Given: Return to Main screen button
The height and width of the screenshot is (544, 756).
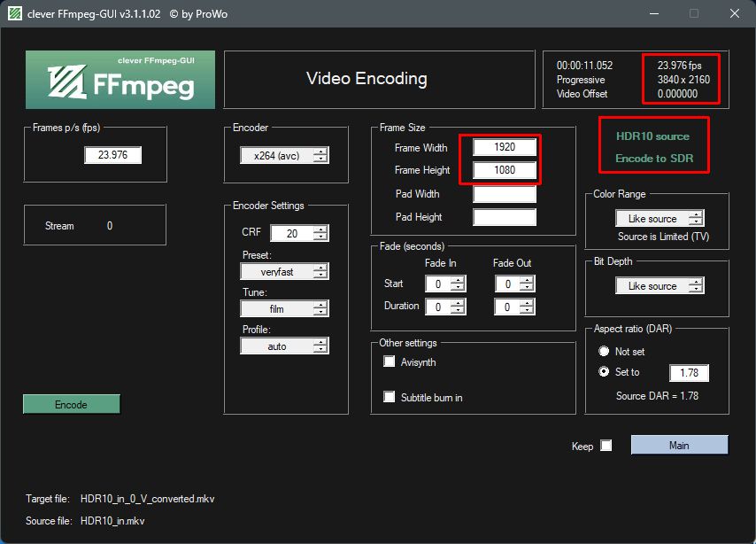Looking at the screenshot, I should pos(679,445).
